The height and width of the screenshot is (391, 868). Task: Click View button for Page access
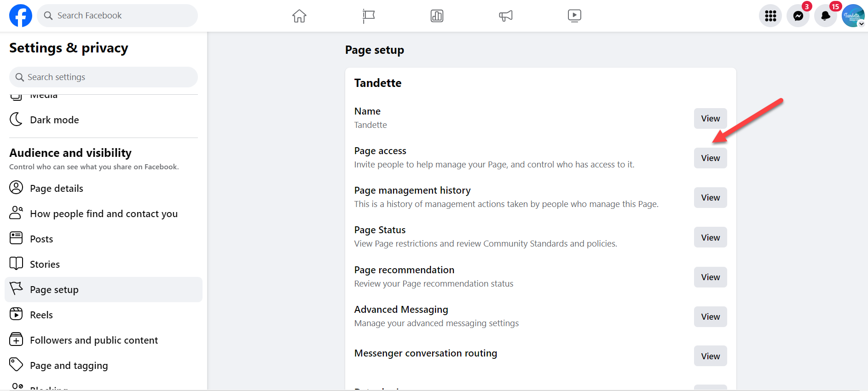point(711,158)
